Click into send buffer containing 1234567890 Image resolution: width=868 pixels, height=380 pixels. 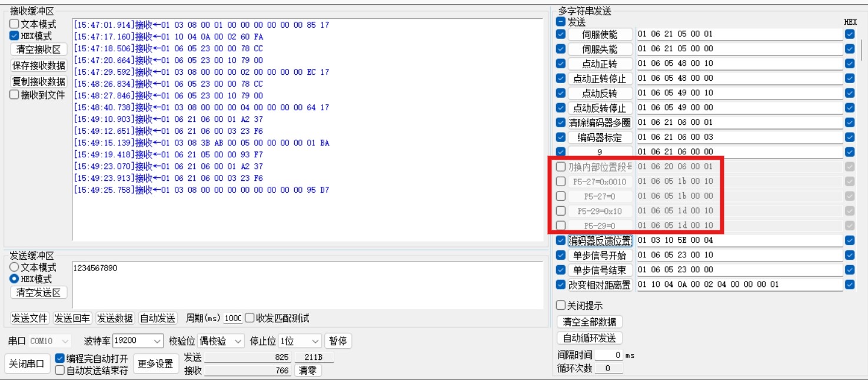click(307, 285)
